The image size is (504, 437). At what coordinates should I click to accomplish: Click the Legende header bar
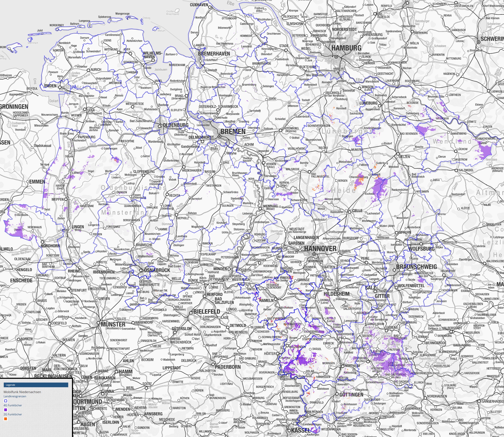pyautogui.click(x=36, y=385)
